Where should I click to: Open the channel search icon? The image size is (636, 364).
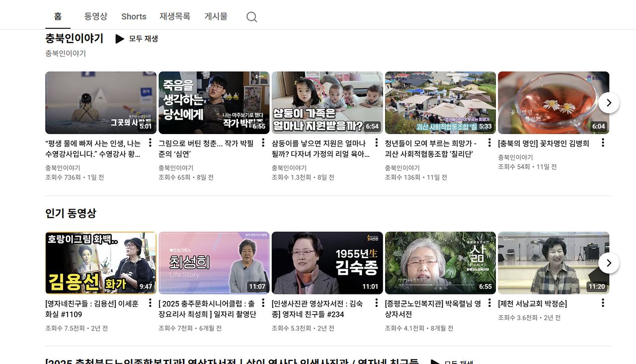251,16
